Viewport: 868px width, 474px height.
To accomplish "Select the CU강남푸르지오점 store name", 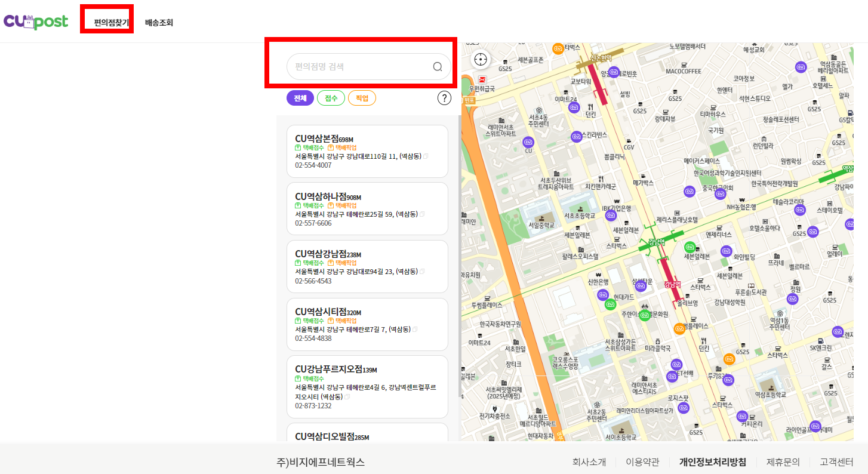I will [x=329, y=369].
